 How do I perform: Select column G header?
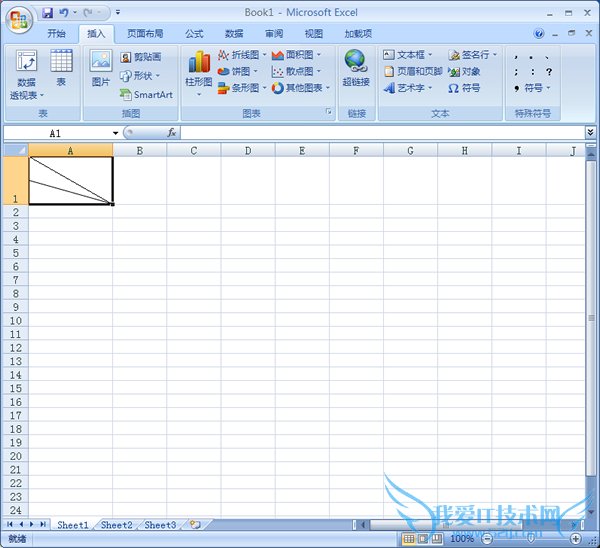(x=410, y=150)
